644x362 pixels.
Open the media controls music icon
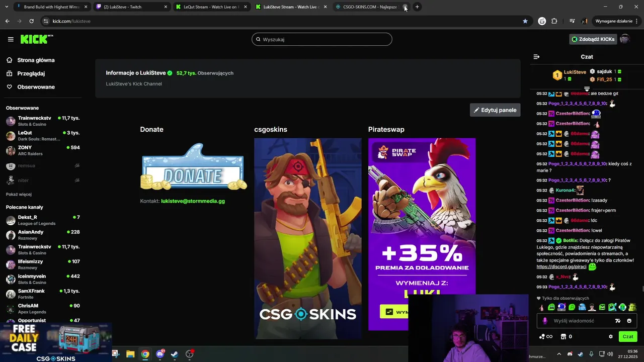572,21
